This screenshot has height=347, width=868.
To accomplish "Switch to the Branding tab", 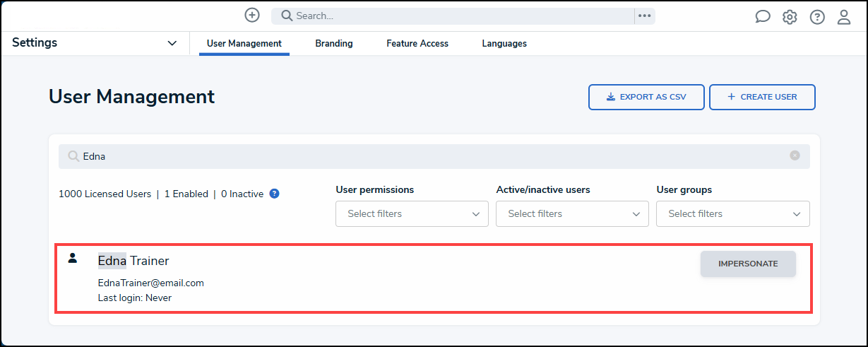I will point(334,43).
